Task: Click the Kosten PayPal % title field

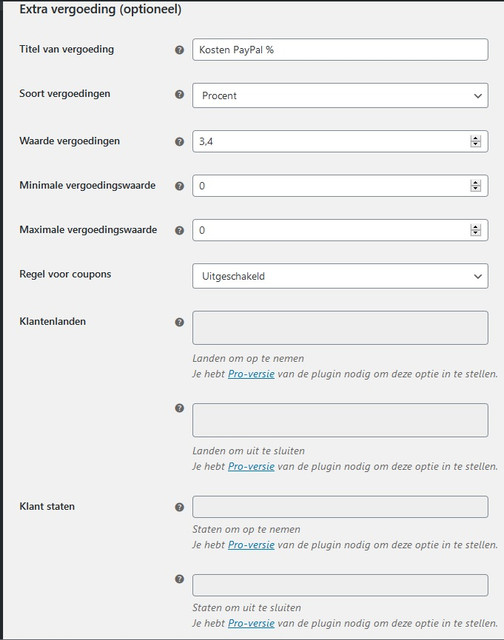Action: click(340, 50)
